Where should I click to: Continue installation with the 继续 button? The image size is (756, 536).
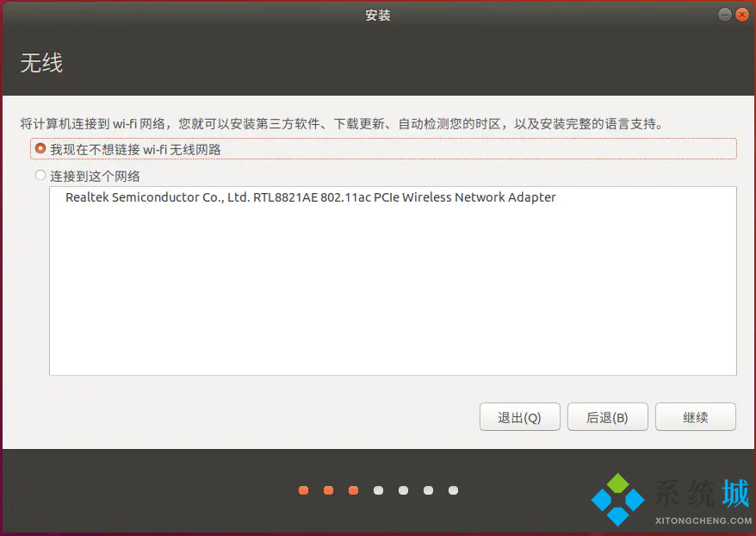[x=695, y=417]
